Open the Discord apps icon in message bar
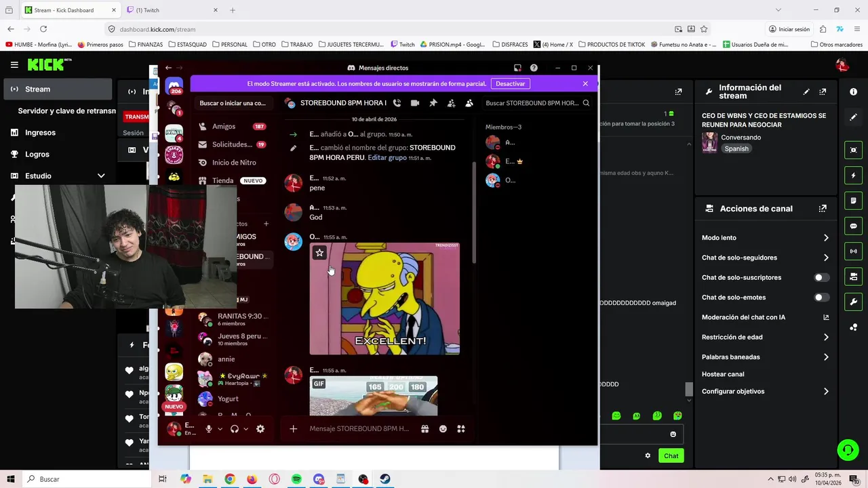 (461, 428)
